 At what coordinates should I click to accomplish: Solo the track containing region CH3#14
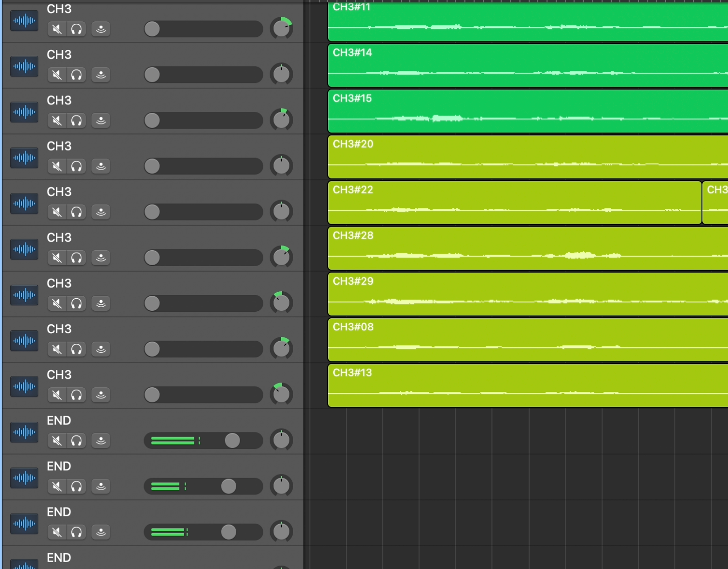pyautogui.click(x=76, y=75)
